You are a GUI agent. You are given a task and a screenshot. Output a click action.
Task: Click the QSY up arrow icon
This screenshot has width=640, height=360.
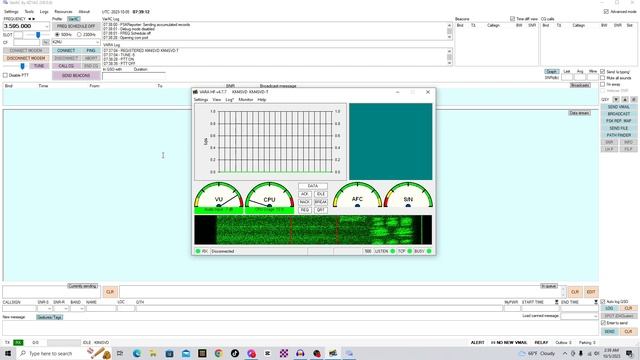[625, 100]
